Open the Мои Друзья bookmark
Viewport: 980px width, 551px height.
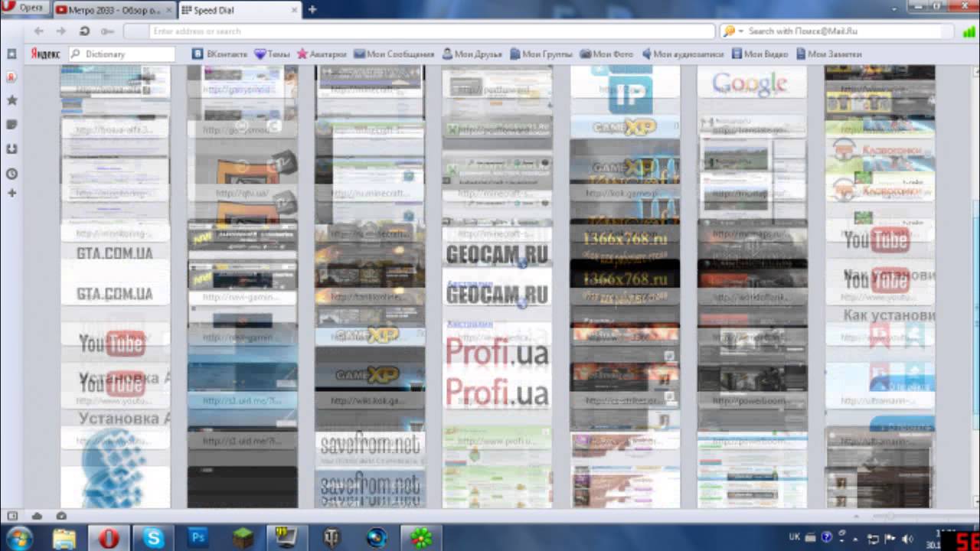point(472,54)
